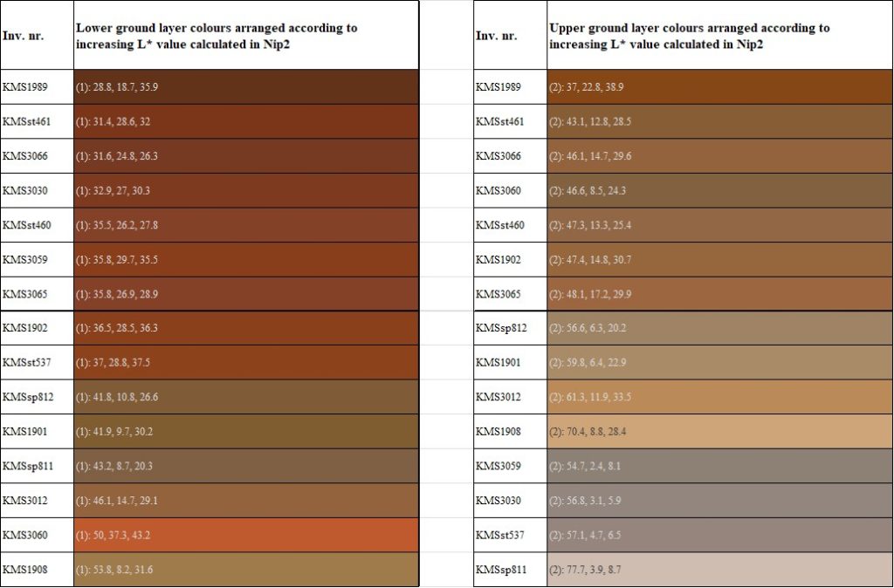Select the light tan swatch 70.4, 8.8, 28.4
This screenshot has width=894, height=588.
tap(719, 432)
